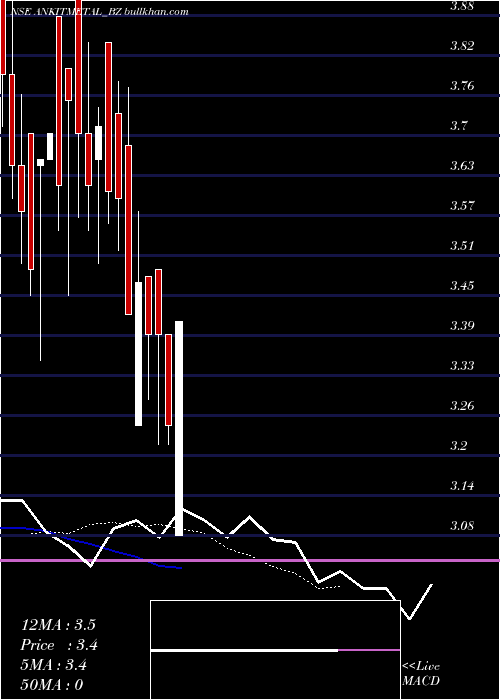Click the 3.63 price axis label

pyautogui.click(x=464, y=166)
